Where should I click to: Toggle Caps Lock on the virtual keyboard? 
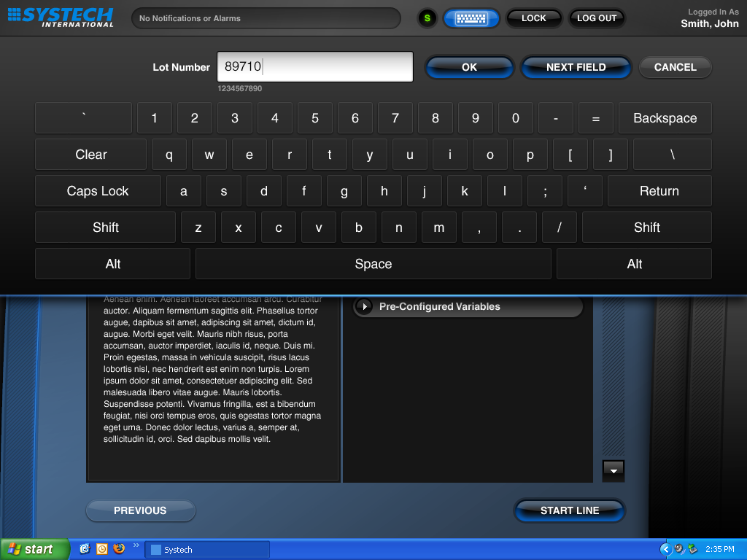tap(98, 191)
